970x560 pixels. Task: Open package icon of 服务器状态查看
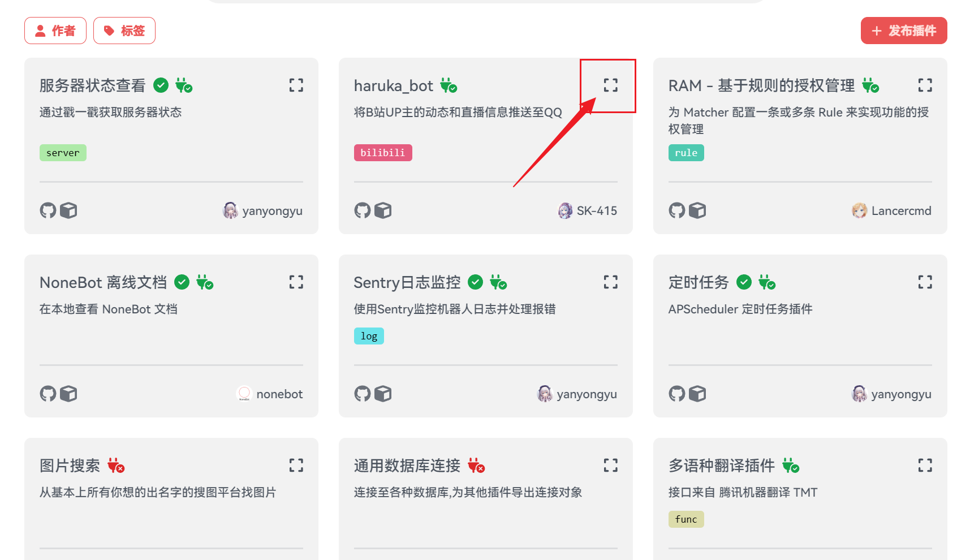pyautogui.click(x=68, y=210)
